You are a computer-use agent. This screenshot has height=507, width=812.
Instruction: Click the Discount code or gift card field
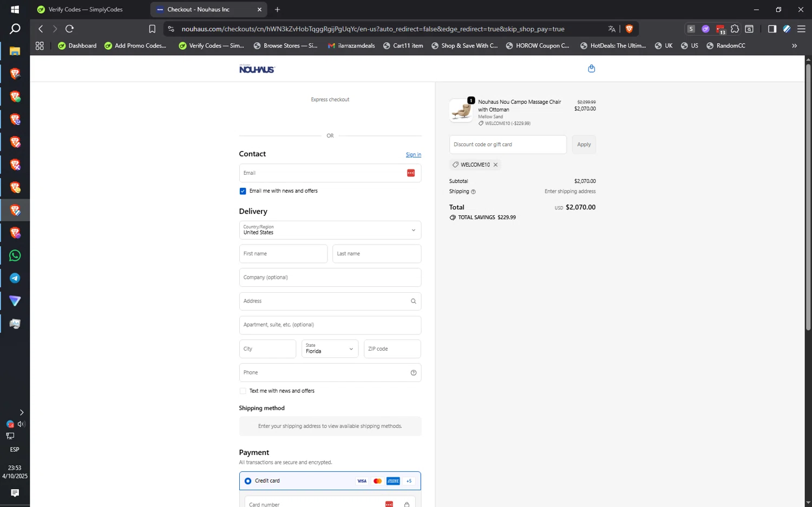tap(508, 144)
